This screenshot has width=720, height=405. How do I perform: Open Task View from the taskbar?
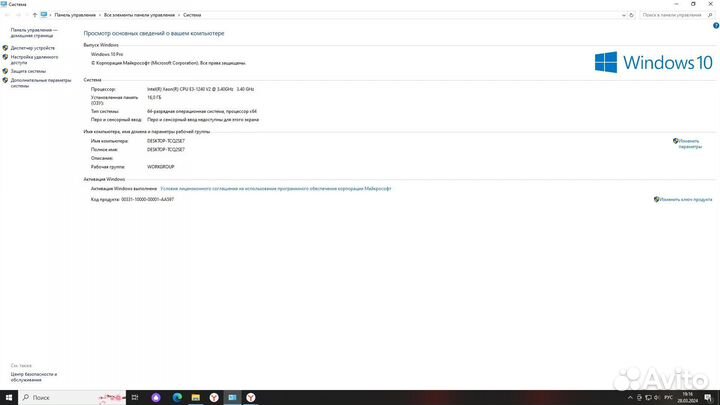pos(135,398)
